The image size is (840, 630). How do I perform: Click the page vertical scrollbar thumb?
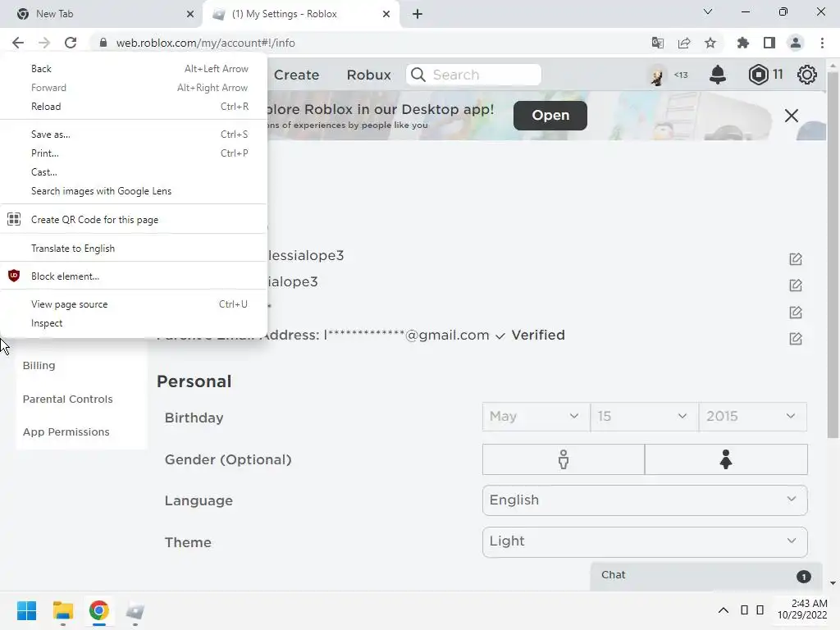coord(833,254)
